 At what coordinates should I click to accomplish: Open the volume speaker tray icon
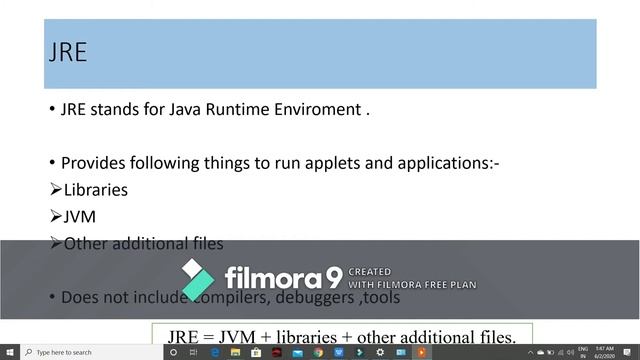(570, 353)
